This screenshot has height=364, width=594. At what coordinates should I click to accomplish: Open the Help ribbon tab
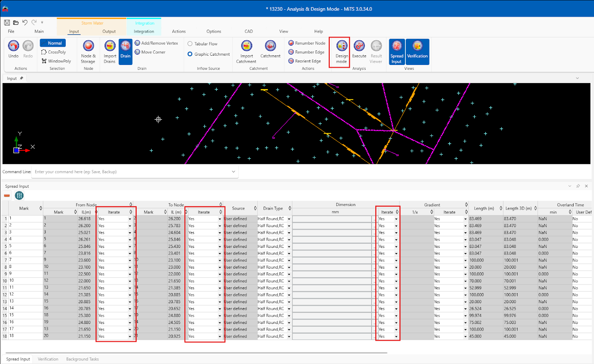click(319, 32)
